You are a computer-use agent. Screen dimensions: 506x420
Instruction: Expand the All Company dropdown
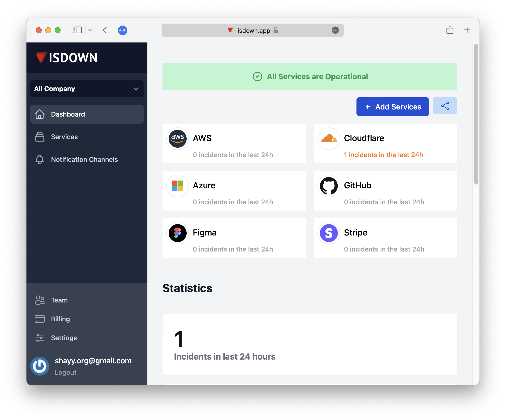click(87, 88)
